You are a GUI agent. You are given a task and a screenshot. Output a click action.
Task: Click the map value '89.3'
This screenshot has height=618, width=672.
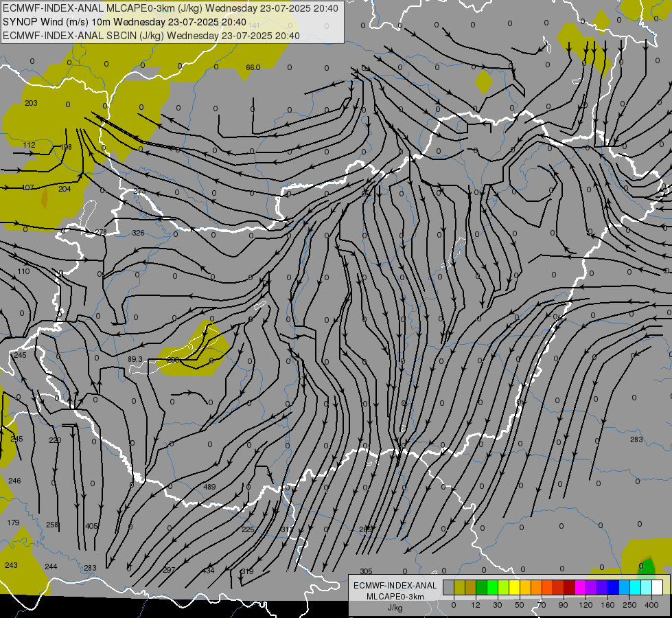click(x=135, y=359)
